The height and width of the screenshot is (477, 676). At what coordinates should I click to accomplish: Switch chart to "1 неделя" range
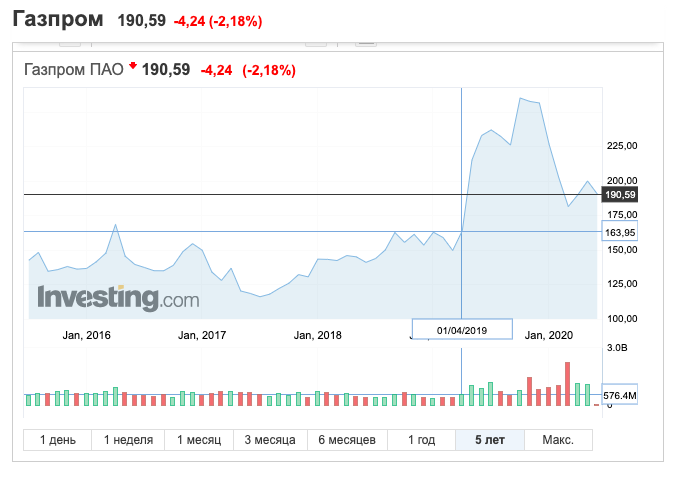pos(127,440)
